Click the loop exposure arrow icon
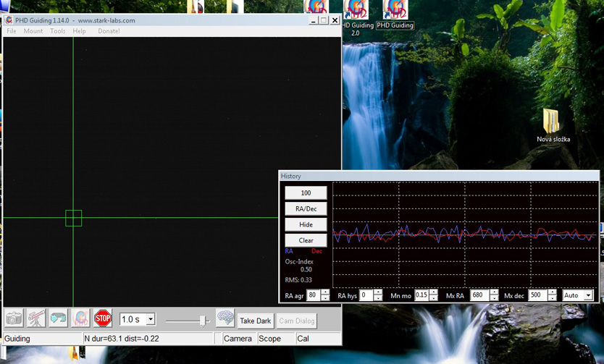The height and width of the screenshot is (364, 604). pos(58,318)
